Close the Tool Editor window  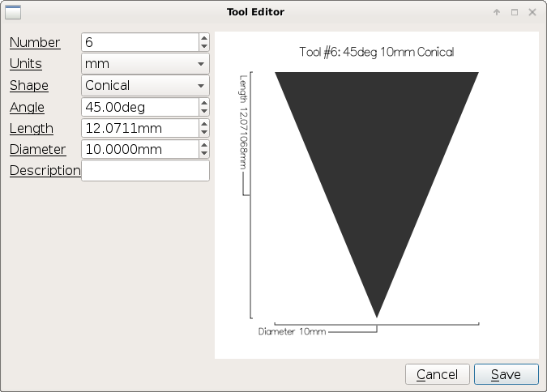(x=532, y=12)
